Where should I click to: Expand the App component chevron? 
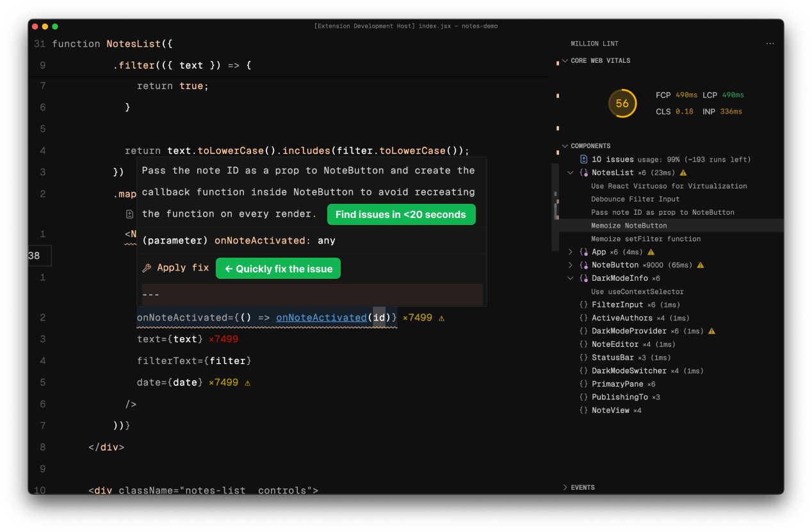[x=571, y=252]
